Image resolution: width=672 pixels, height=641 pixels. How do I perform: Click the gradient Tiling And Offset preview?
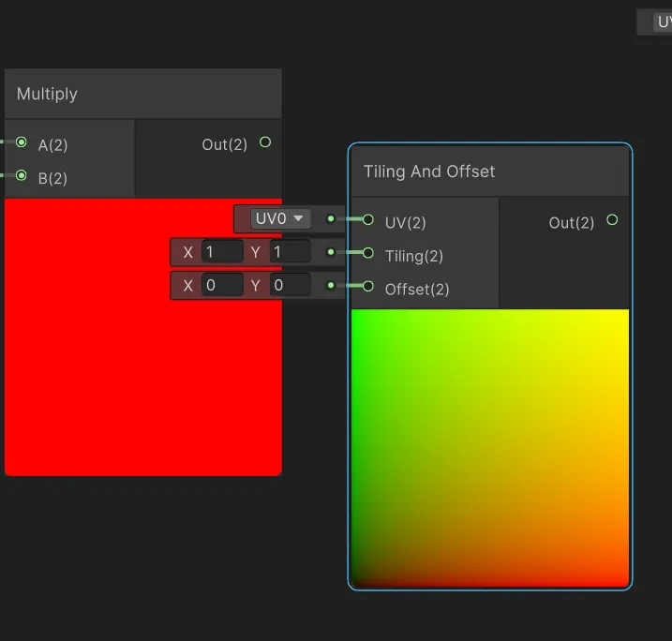[490, 448]
